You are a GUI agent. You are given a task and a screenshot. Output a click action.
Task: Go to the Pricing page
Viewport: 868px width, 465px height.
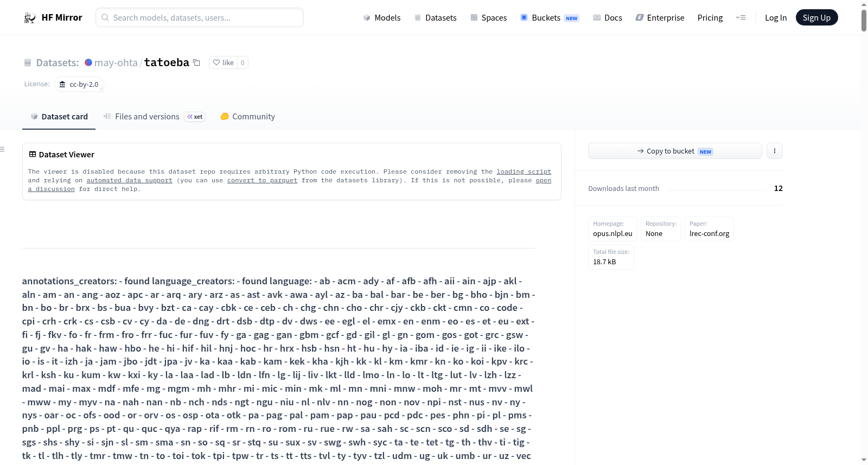click(x=710, y=18)
